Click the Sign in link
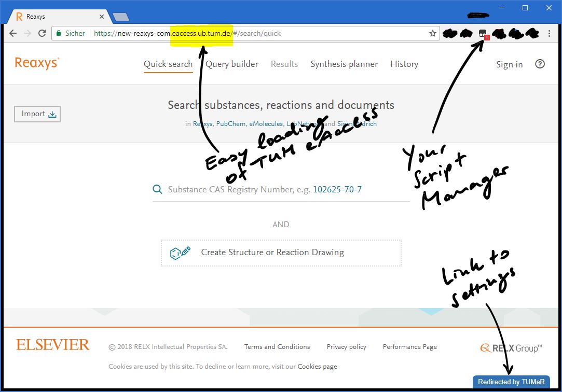This screenshot has height=392, width=562. tap(509, 64)
